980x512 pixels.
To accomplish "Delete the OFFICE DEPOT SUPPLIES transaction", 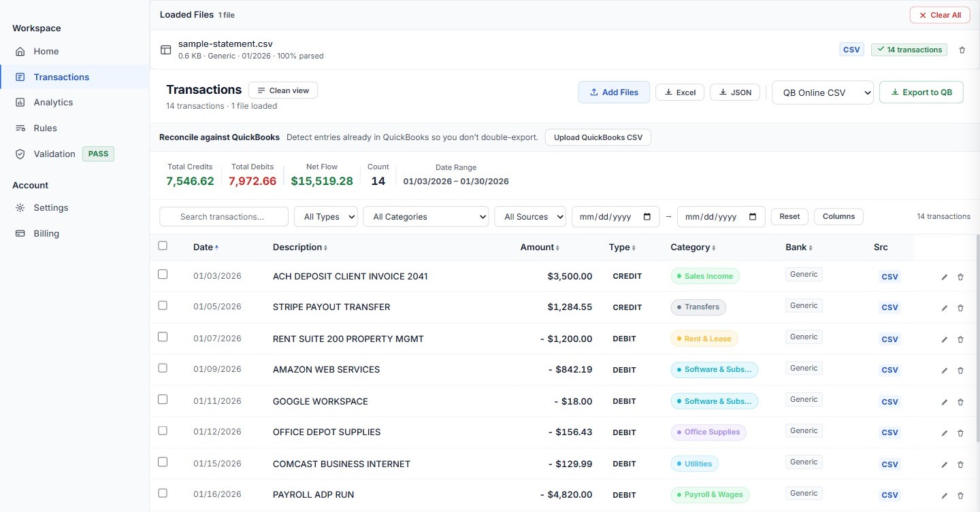I will (960, 433).
